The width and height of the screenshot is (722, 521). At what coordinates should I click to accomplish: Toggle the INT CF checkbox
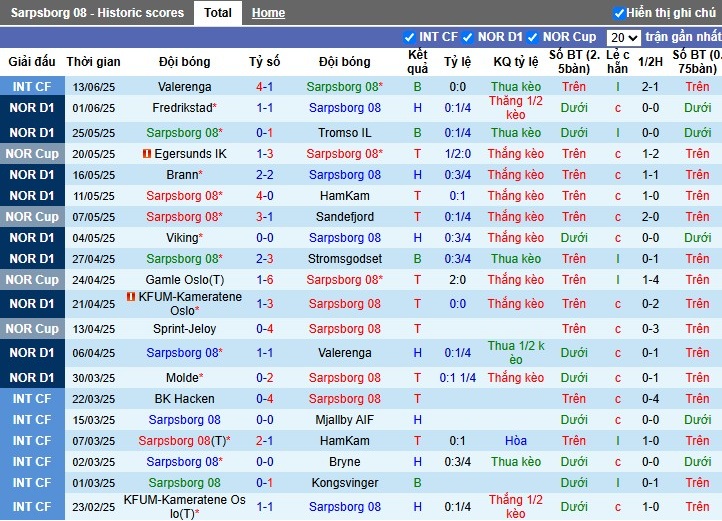pyautogui.click(x=409, y=37)
